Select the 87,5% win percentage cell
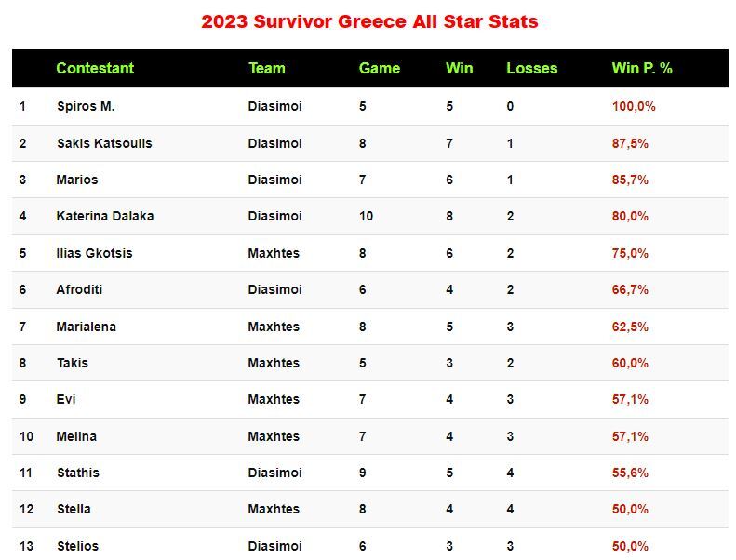736x560 pixels. pos(630,143)
